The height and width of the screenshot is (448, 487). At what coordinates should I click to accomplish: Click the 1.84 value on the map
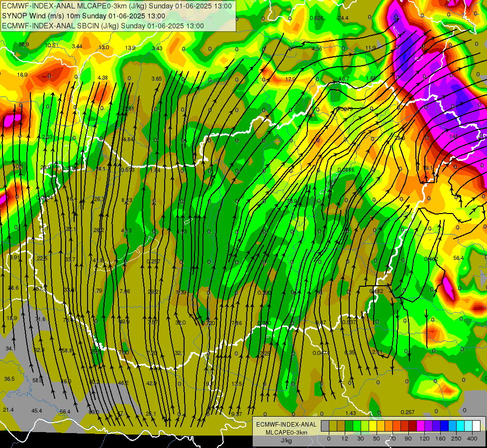point(155,170)
